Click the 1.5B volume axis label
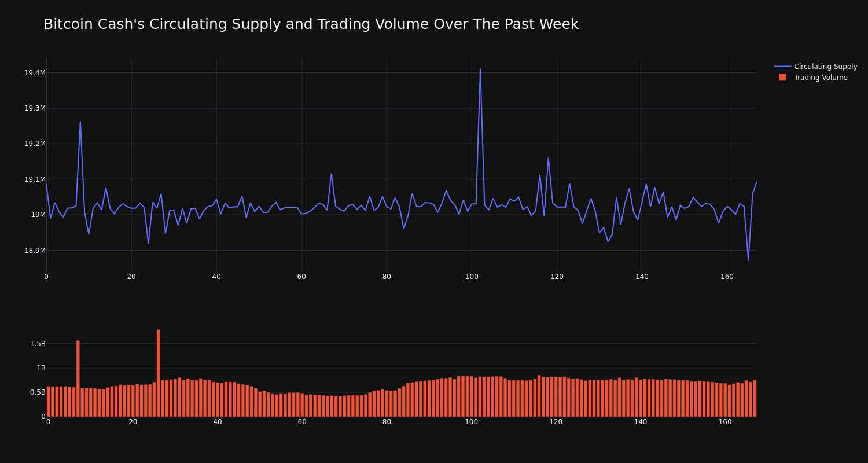868x463 pixels. [38, 344]
